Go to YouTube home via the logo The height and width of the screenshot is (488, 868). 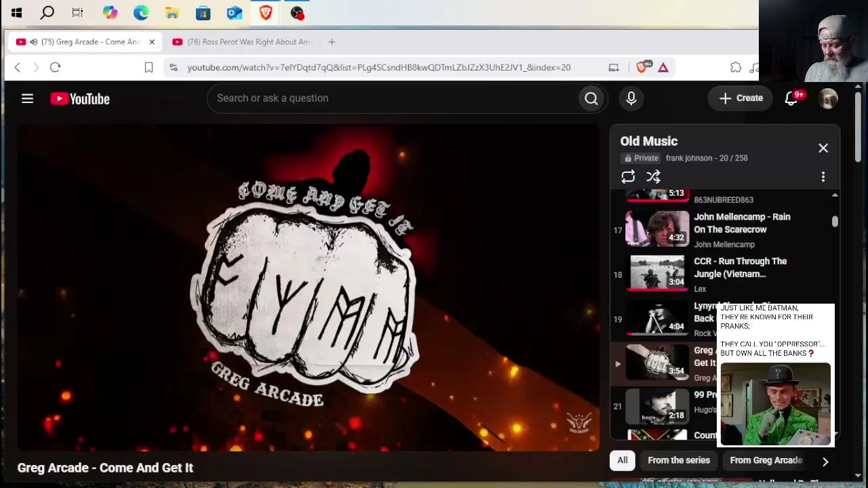pyautogui.click(x=80, y=99)
